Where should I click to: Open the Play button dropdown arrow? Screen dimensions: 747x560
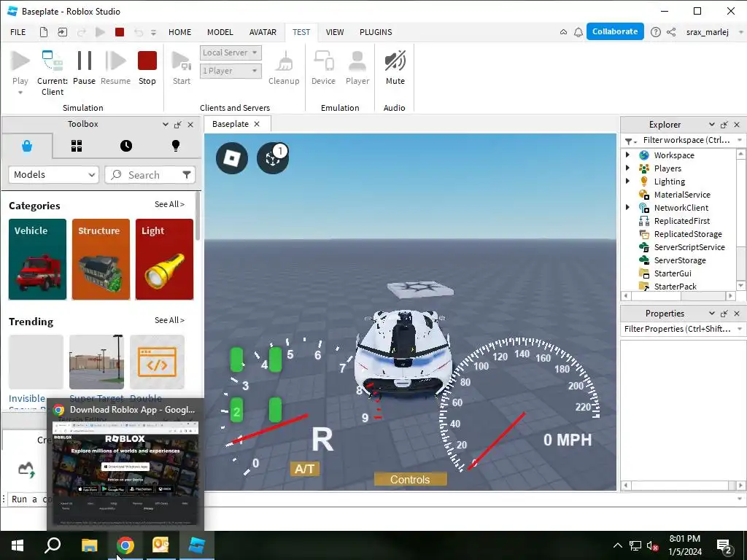pos(20,93)
